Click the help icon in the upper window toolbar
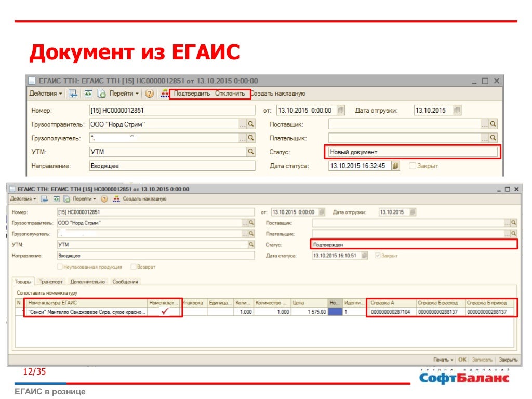 pos(149,94)
